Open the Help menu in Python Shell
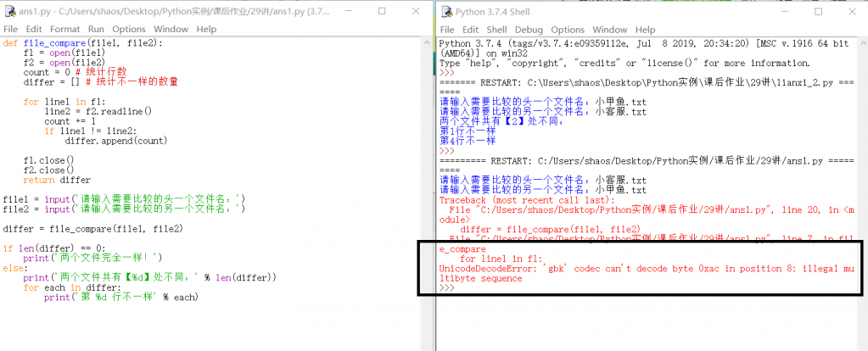Image resolution: width=868 pixels, height=351 pixels. (644, 29)
